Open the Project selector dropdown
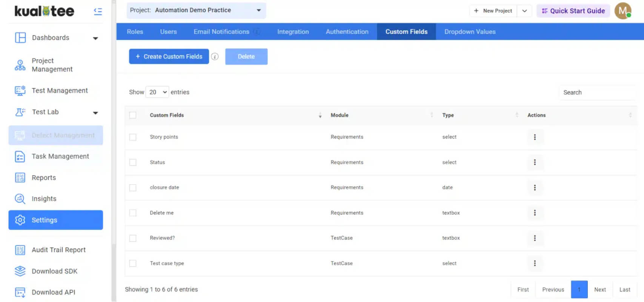This screenshot has height=302, width=644. tap(196, 10)
